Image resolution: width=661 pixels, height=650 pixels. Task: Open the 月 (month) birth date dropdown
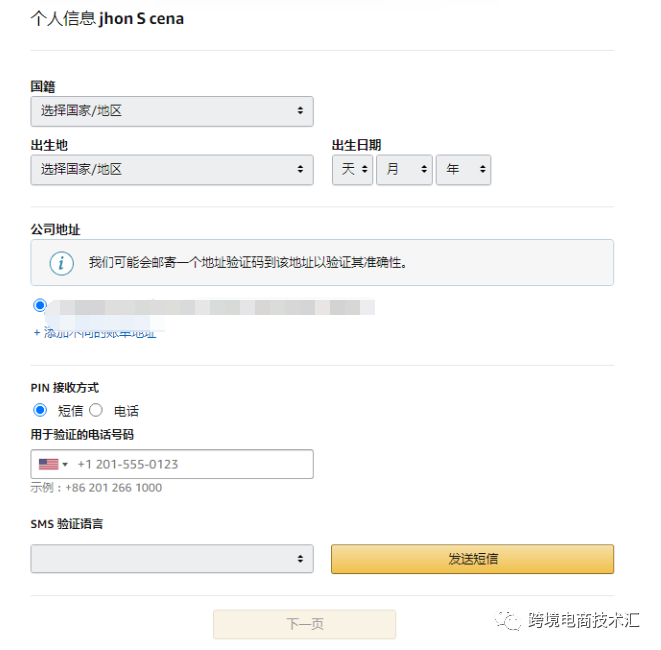click(x=404, y=170)
